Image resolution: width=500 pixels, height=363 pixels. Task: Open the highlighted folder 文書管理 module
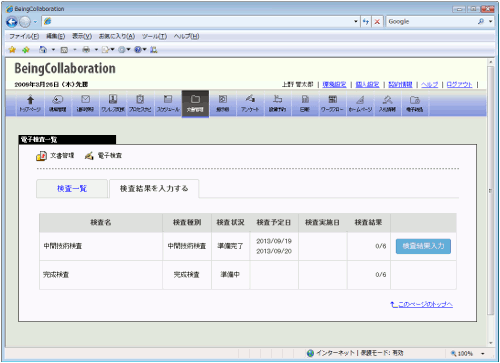pos(195,104)
